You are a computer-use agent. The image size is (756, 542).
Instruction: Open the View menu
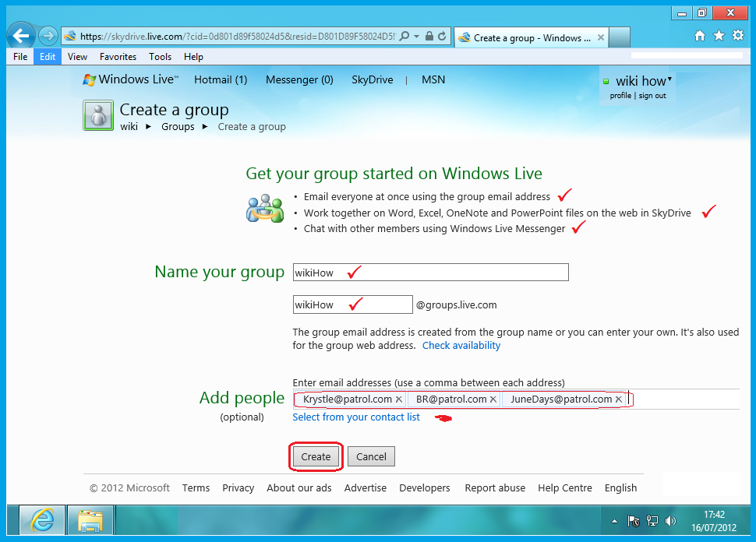pos(77,57)
